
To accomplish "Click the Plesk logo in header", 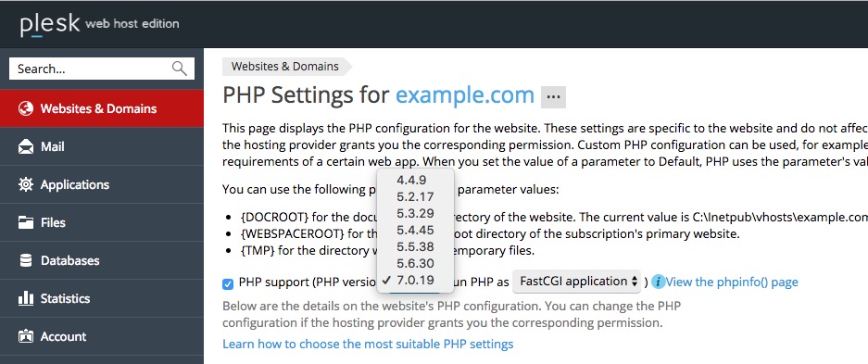I will (x=50, y=25).
